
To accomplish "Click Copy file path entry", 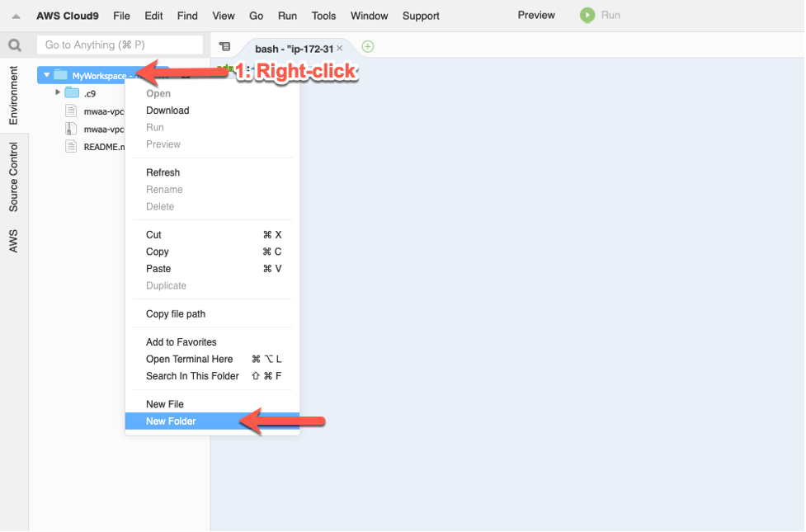I will tap(176, 313).
